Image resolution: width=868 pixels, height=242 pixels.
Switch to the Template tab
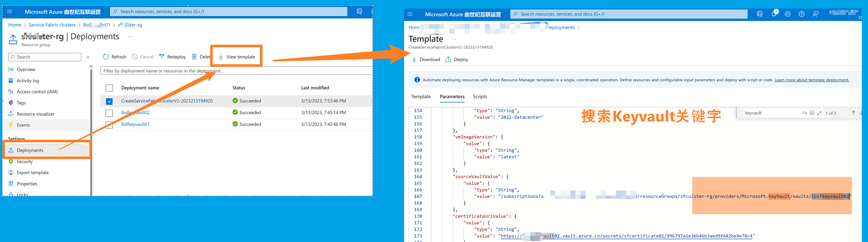click(421, 97)
